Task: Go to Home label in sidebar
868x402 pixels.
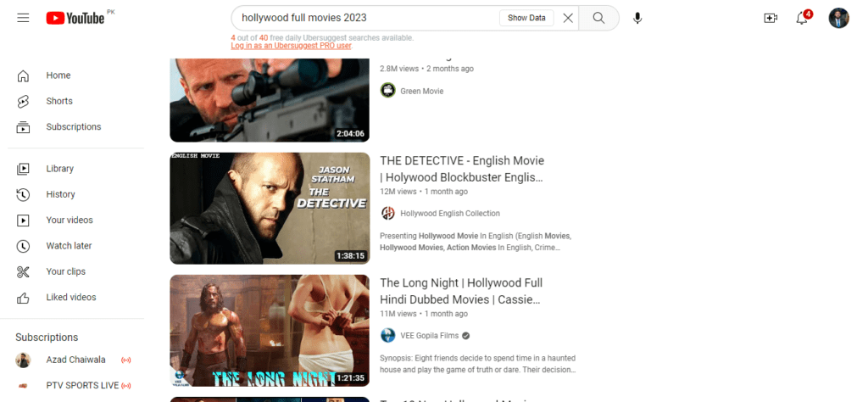Action: point(58,75)
